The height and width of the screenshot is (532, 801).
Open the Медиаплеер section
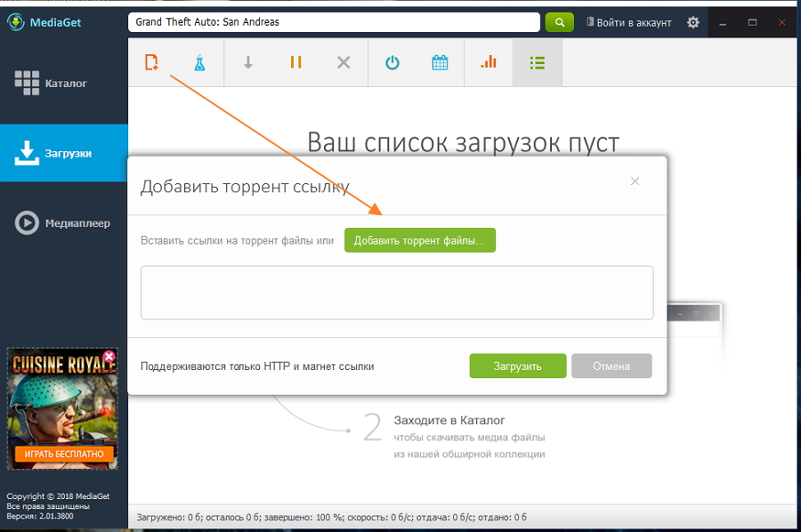pyautogui.click(x=63, y=223)
